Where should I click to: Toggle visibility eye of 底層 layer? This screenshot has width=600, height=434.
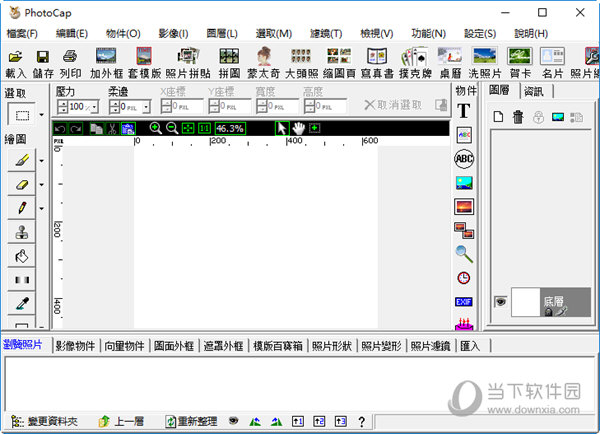501,302
